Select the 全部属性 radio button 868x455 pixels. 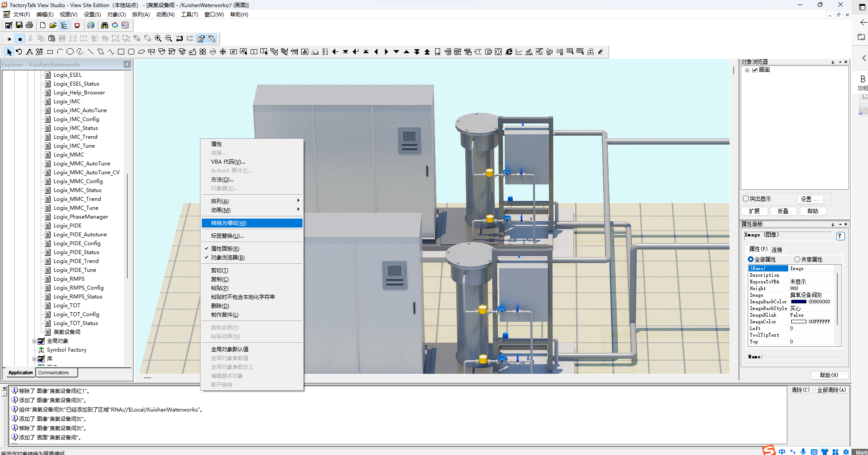[750, 259]
